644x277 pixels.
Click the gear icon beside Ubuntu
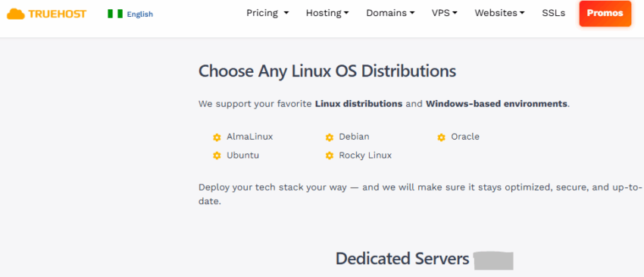[217, 156]
